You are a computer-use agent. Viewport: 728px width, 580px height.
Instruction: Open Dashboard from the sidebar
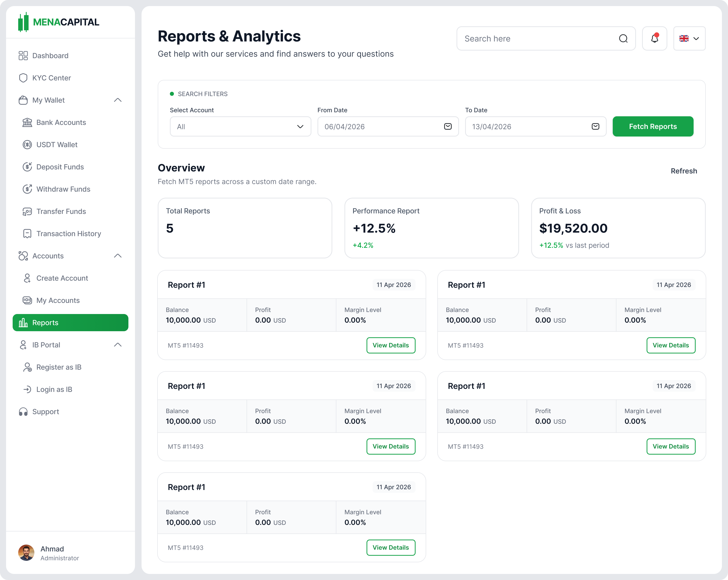70,56
